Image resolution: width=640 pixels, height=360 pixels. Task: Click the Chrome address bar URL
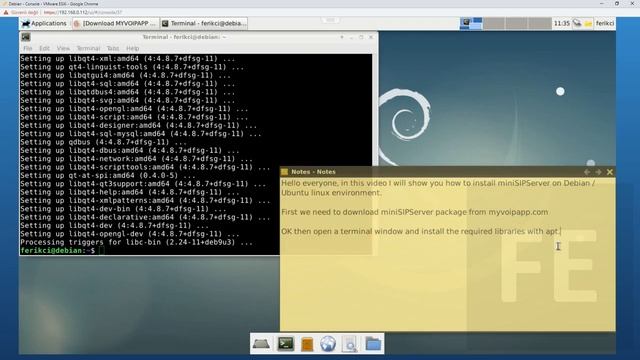[x=83, y=12]
